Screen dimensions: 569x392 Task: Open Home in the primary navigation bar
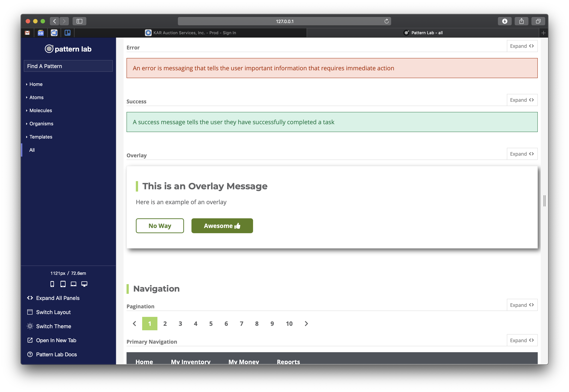point(144,362)
